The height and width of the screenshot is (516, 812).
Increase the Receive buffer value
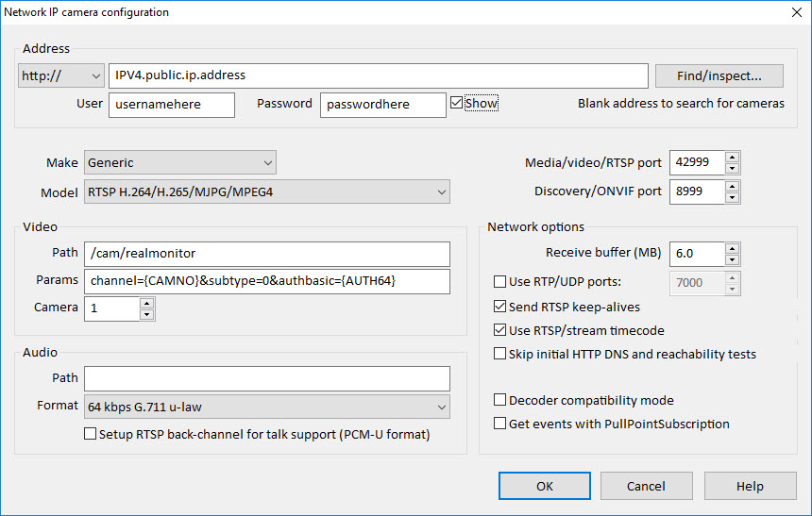click(x=732, y=248)
